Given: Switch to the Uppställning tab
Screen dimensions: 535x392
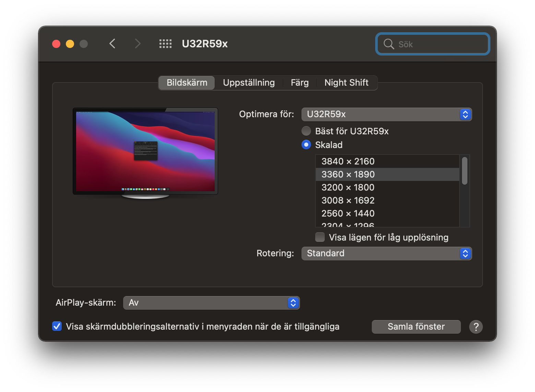Looking at the screenshot, I should pos(249,83).
